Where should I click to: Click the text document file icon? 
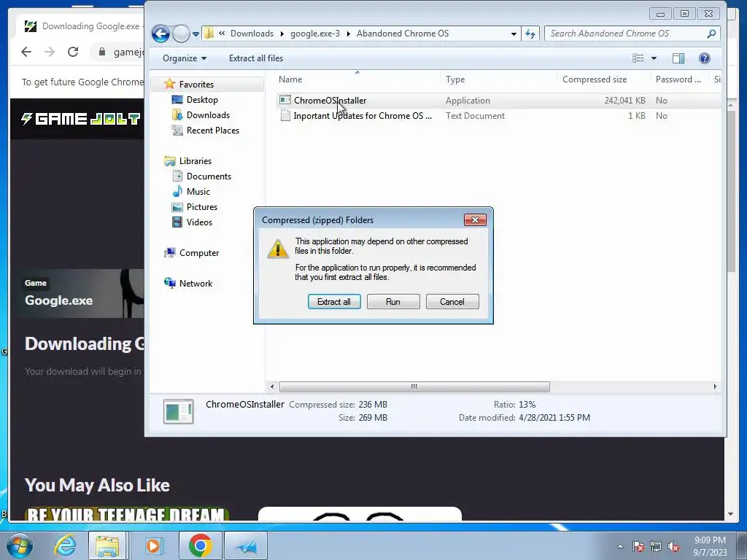285,115
